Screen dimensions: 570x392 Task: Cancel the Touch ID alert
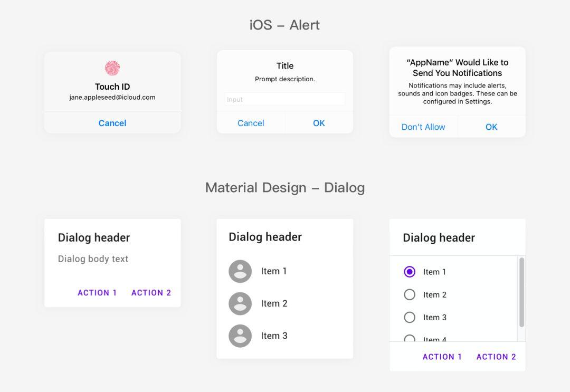coord(112,123)
